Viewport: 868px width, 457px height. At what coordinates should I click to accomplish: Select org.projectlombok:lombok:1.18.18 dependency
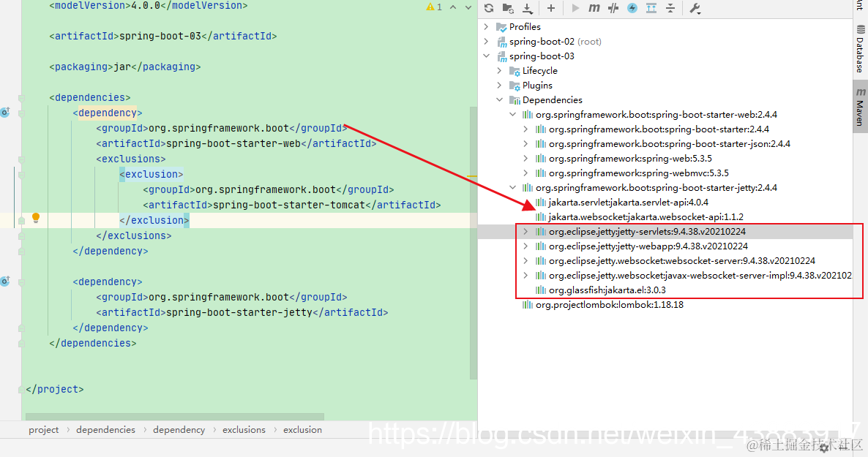[610, 305]
